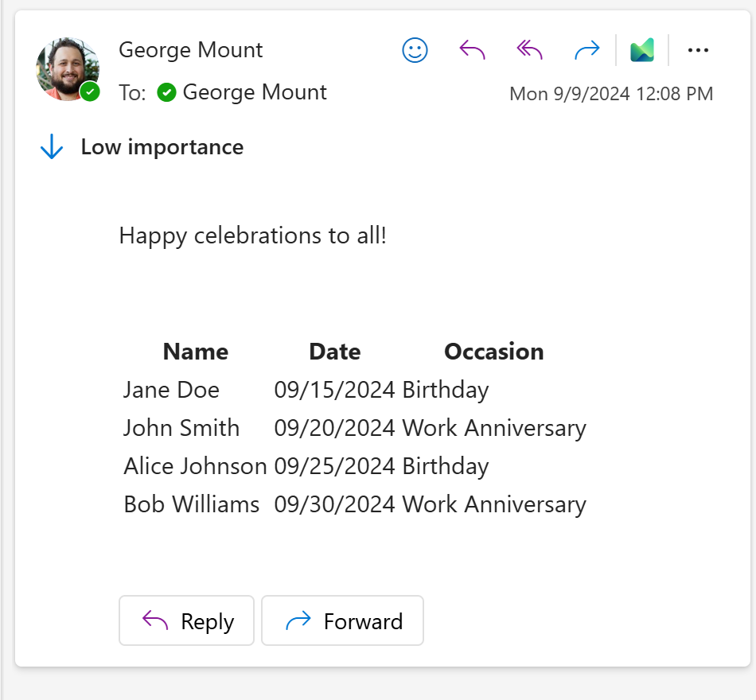Image resolution: width=756 pixels, height=700 pixels.
Task: Click the Forward arrow icon in header
Action: [x=586, y=51]
